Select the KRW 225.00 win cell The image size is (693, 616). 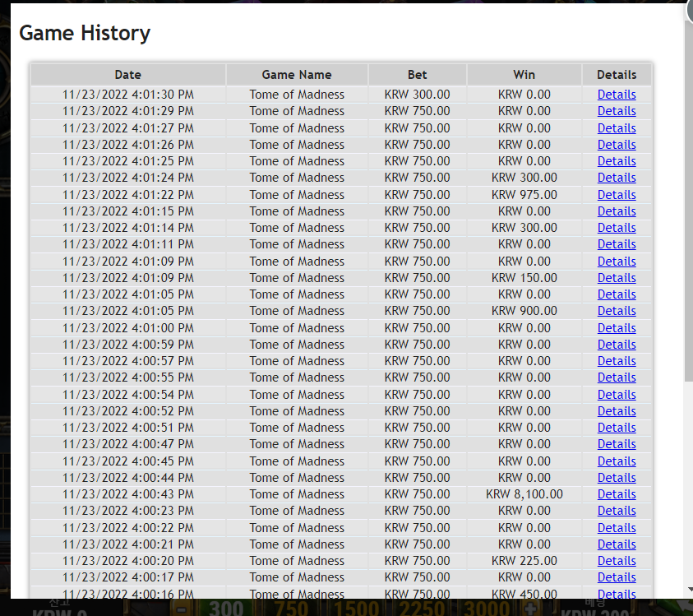[524, 561]
